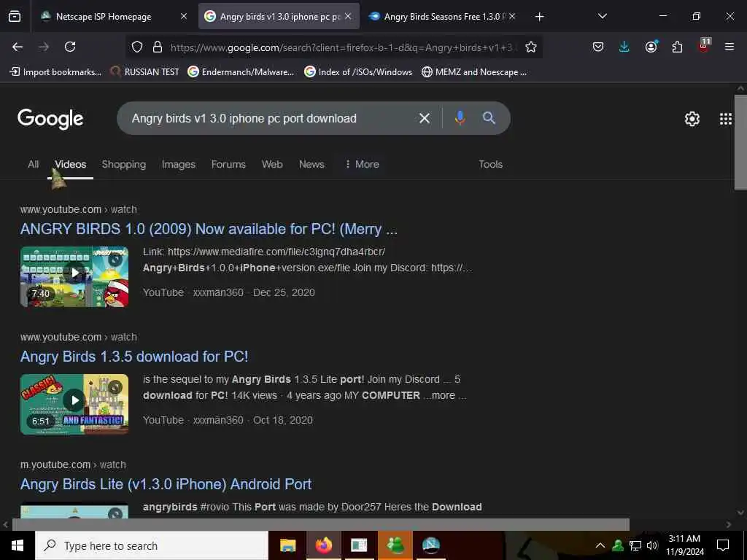Show hidden system tray icons

coord(600,545)
